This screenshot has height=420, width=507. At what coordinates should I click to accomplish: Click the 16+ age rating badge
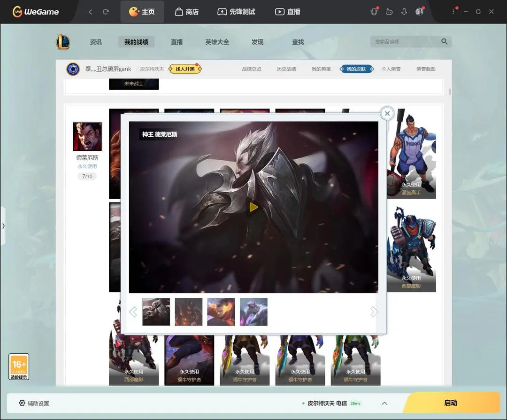[19, 366]
